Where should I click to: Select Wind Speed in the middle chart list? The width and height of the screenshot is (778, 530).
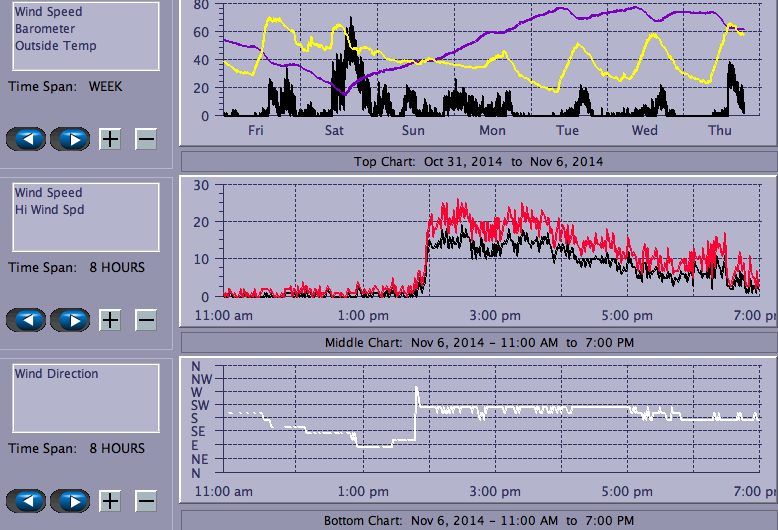point(48,193)
